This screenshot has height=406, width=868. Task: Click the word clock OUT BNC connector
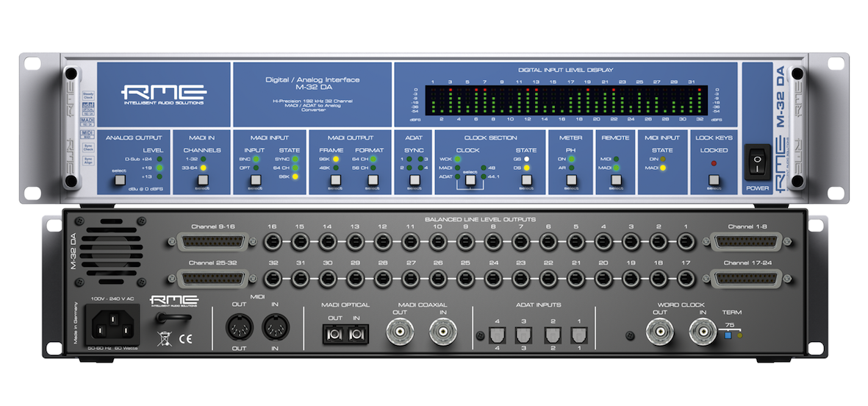coord(660,332)
